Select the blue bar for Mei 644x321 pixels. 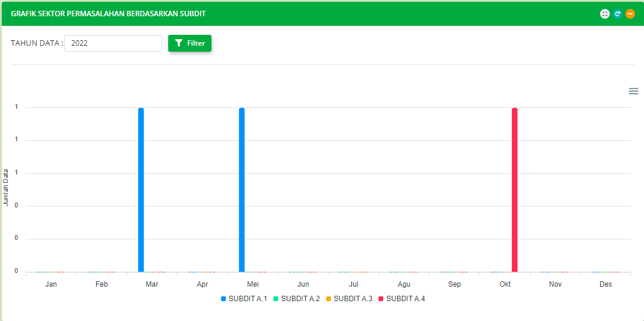[x=242, y=189]
